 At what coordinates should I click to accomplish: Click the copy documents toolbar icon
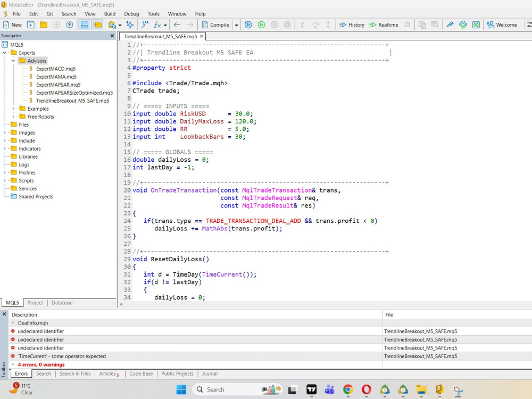[x=422, y=25]
